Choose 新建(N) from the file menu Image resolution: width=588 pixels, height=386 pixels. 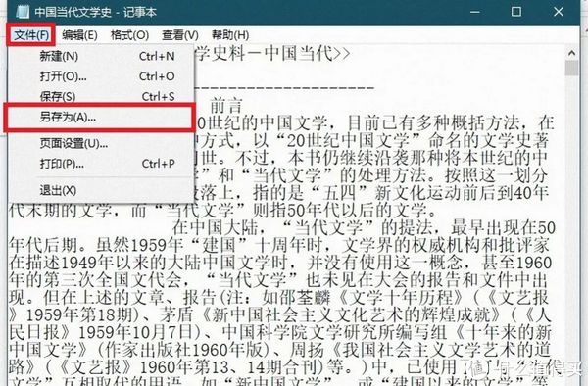click(x=101, y=56)
